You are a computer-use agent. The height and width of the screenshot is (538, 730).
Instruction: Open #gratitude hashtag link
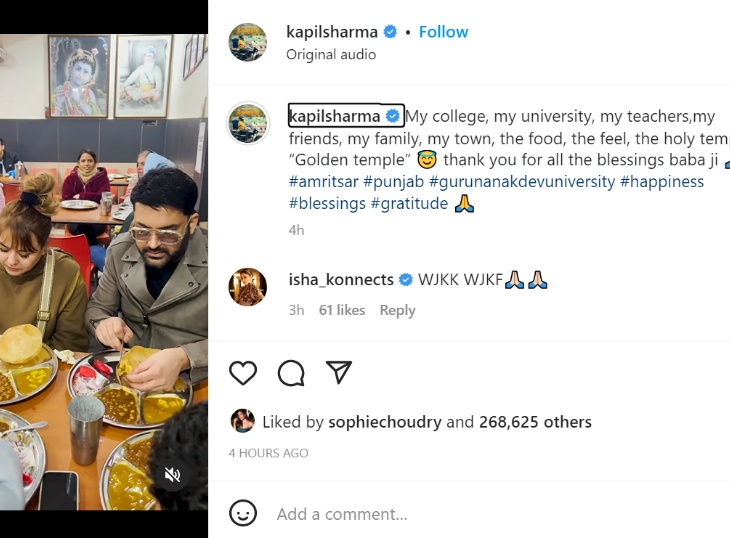point(409,204)
